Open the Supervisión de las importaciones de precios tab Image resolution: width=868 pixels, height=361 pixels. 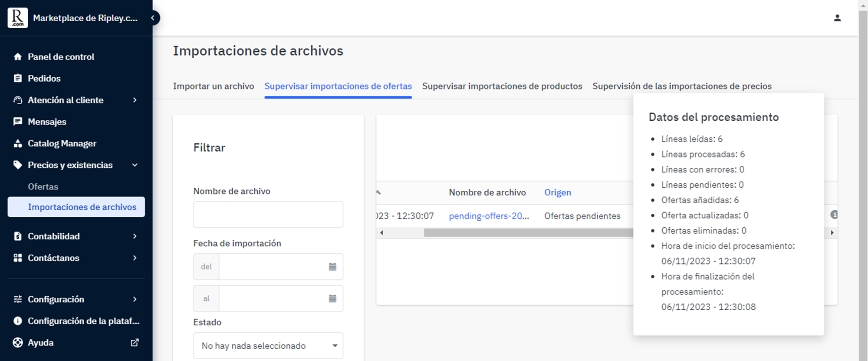682,86
